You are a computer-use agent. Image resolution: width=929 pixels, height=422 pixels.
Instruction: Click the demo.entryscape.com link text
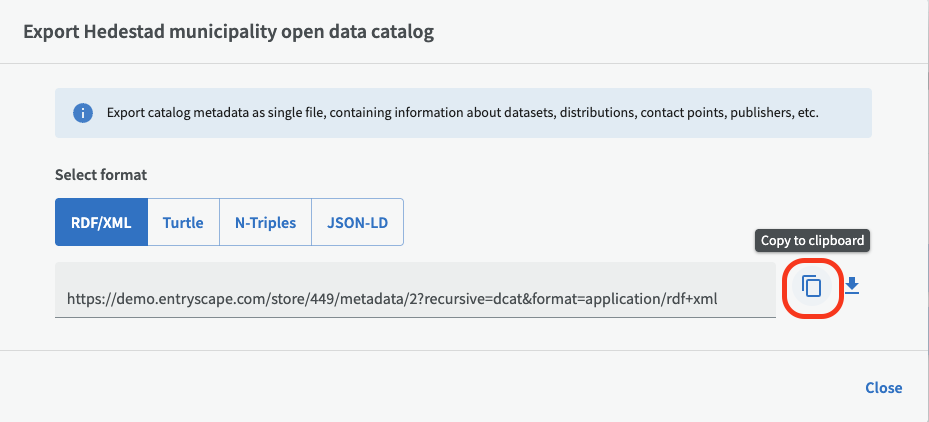[392, 297]
